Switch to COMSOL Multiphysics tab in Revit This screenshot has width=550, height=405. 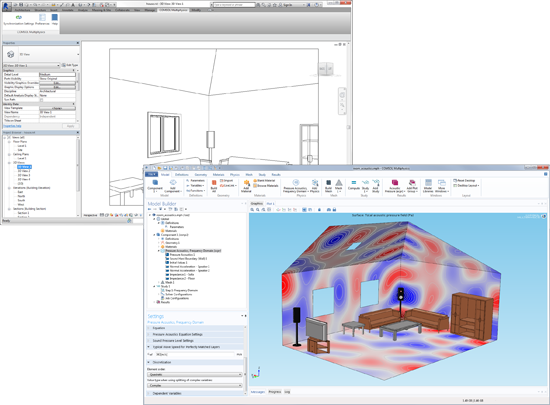(x=173, y=10)
